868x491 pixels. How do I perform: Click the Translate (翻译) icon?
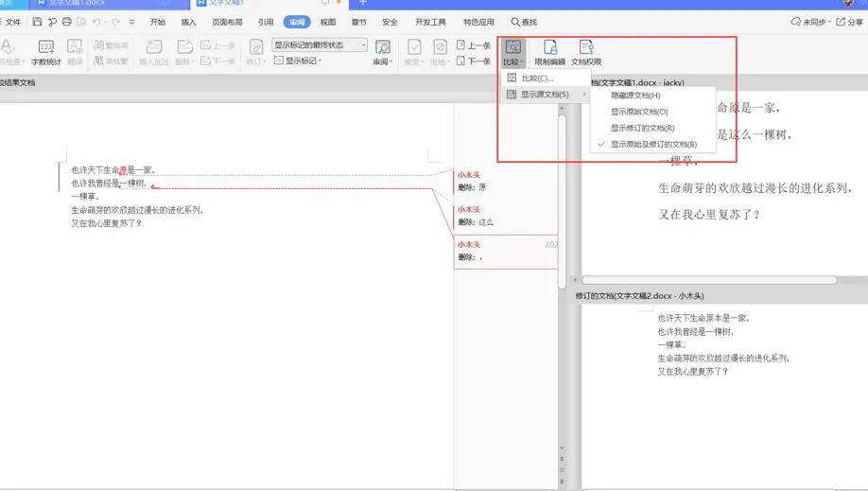pyautogui.click(x=75, y=52)
